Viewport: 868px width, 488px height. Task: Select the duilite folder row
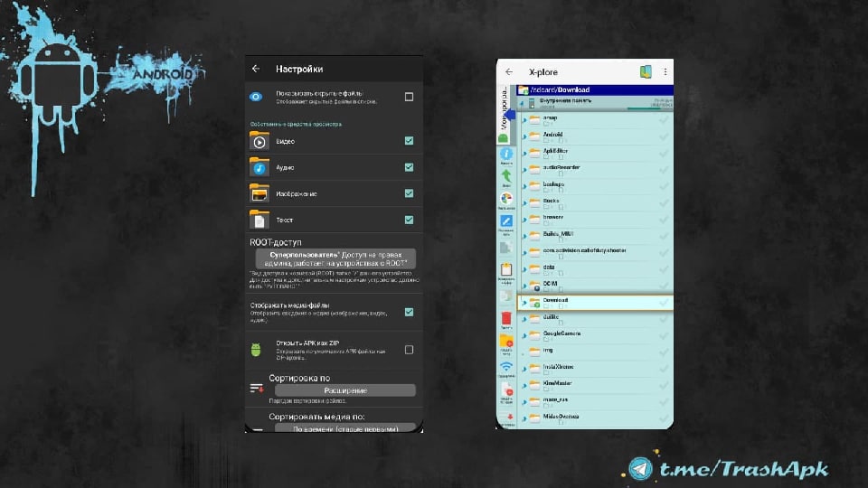coord(595,319)
